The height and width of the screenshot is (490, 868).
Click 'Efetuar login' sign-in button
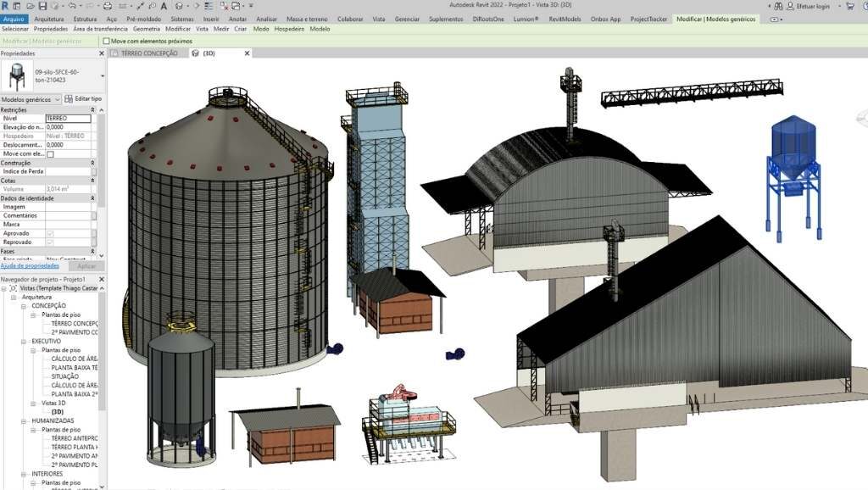[810, 6]
